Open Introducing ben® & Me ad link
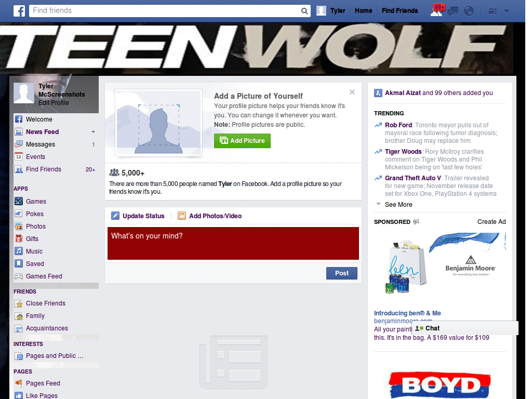The height and width of the screenshot is (399, 532). 407,313
